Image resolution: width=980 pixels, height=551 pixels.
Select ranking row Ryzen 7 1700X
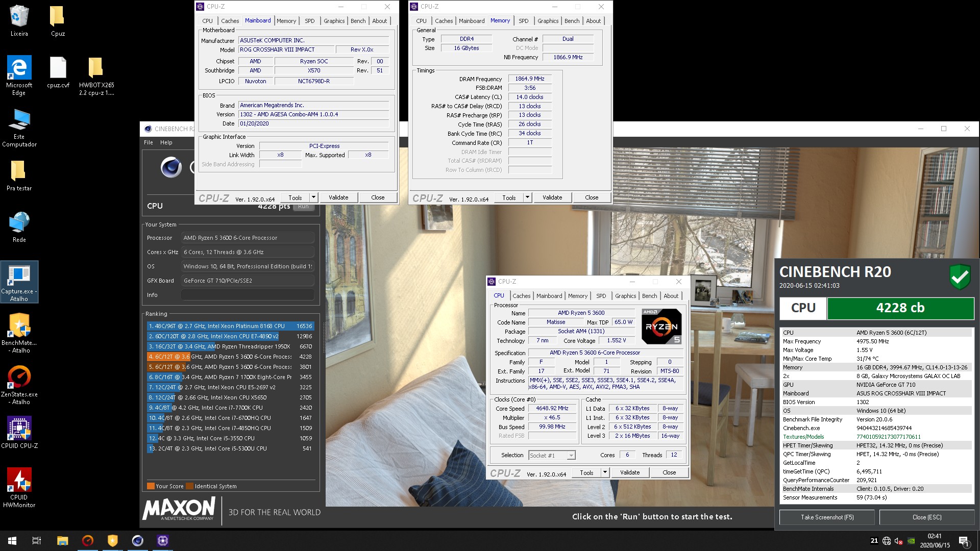(230, 377)
